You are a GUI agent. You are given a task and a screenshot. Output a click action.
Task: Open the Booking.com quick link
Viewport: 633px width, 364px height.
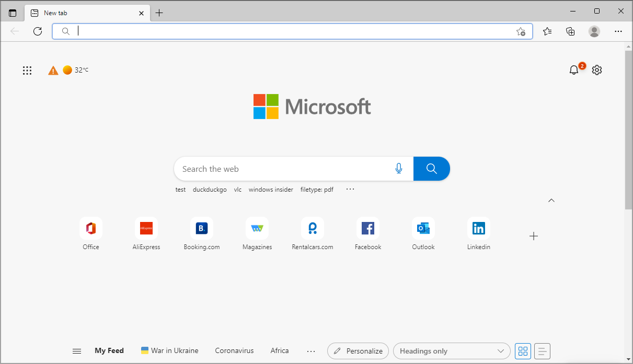[x=202, y=234]
